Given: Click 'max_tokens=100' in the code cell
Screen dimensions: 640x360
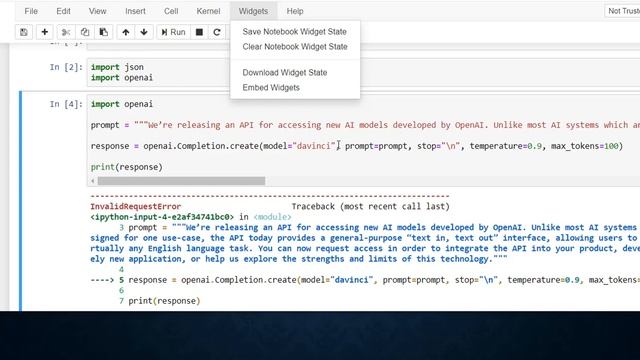Looking at the screenshot, I should pyautogui.click(x=584, y=146).
